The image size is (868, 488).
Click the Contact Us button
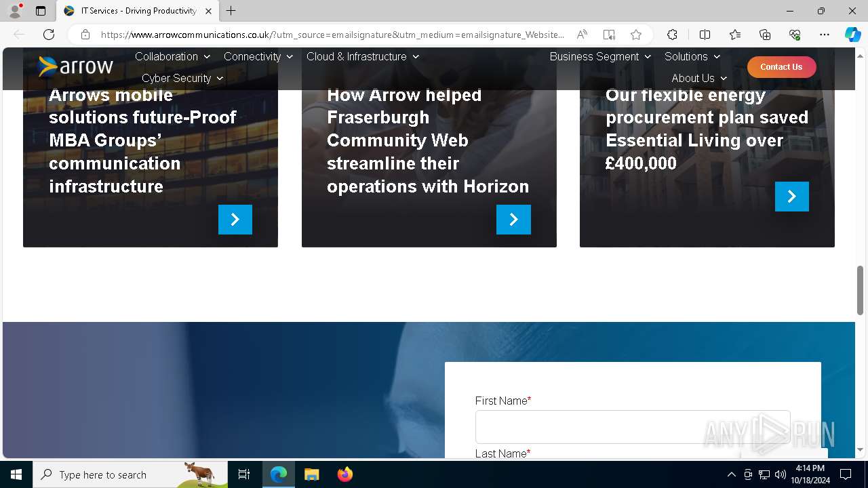tap(781, 66)
